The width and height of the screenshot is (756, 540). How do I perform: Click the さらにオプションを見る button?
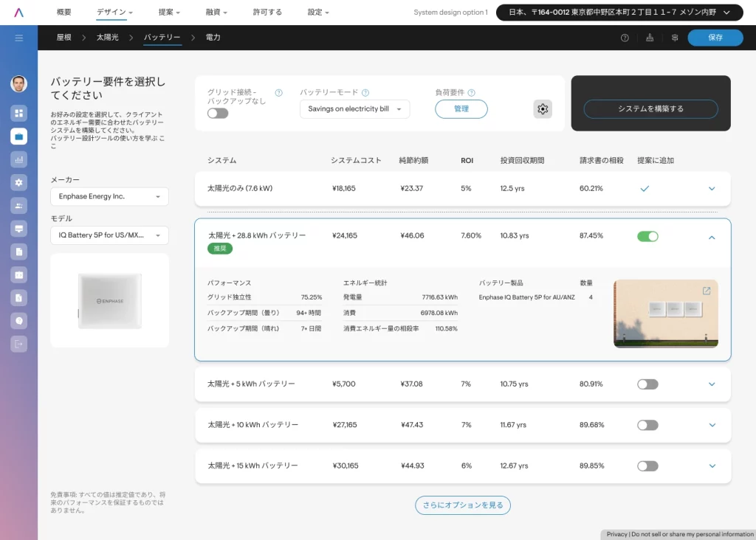click(x=463, y=505)
